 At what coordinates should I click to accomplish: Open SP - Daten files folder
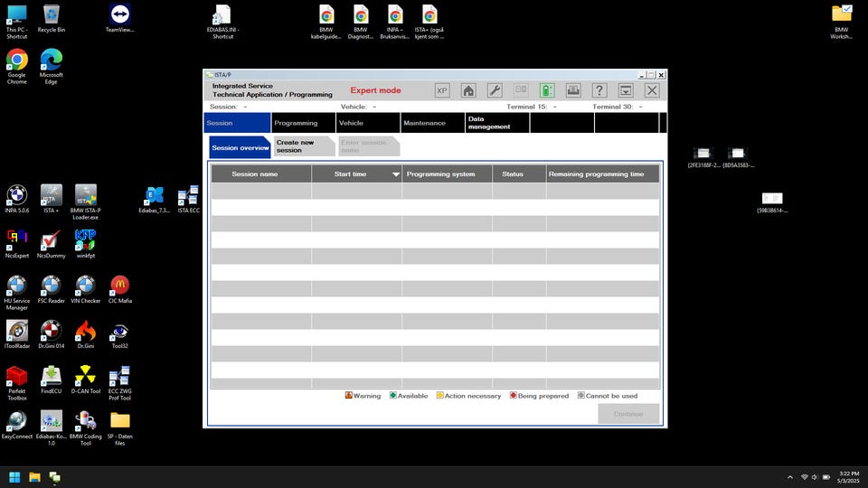[x=119, y=428]
